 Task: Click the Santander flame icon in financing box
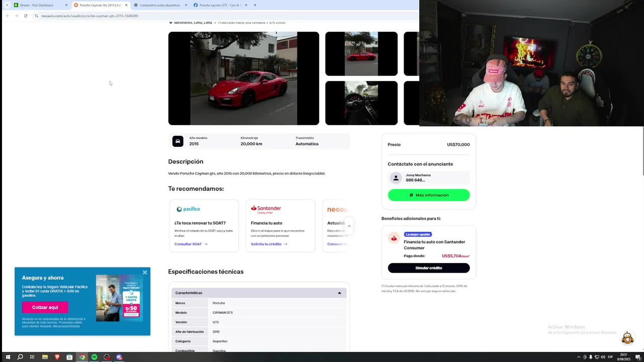394,238
